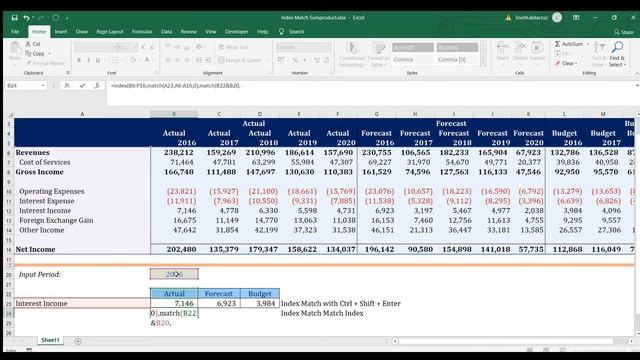The image size is (640, 360).
Task: Click the Paste clipboard icon
Action: [15, 49]
